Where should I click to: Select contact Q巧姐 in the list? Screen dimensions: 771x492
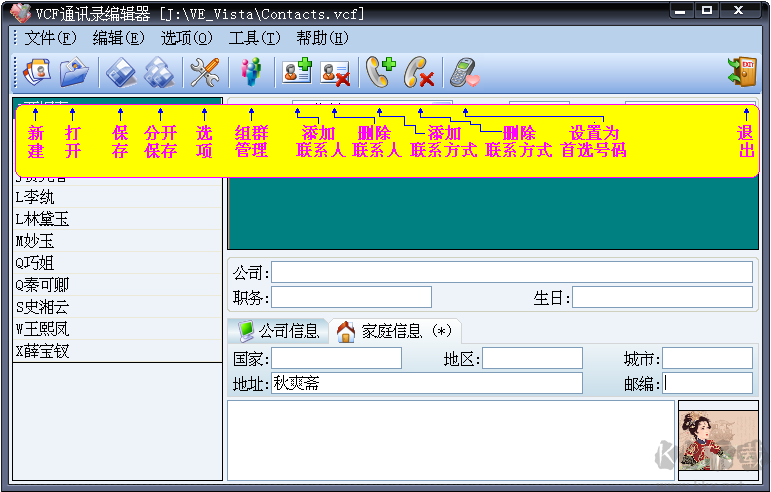click(118, 263)
